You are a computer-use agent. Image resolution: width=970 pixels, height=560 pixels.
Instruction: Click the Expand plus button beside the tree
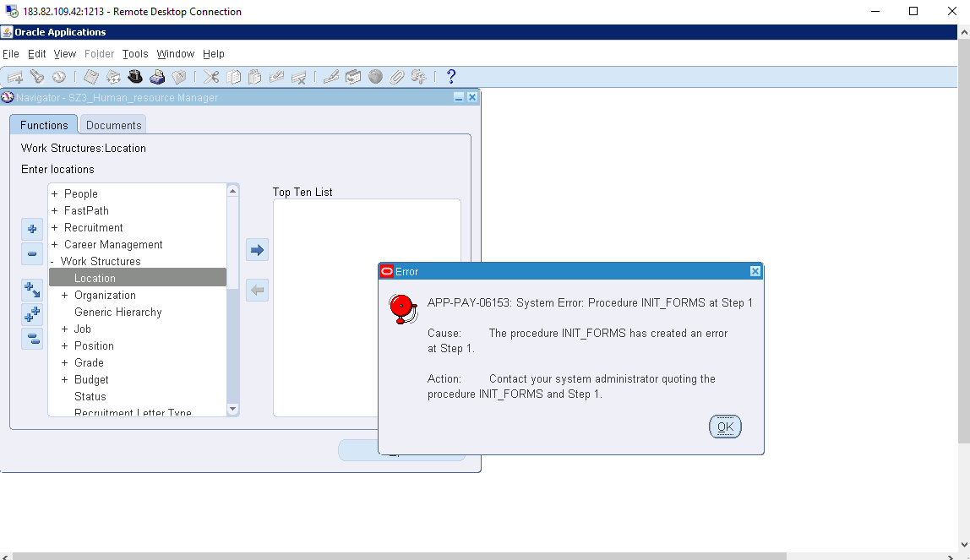[32, 229]
